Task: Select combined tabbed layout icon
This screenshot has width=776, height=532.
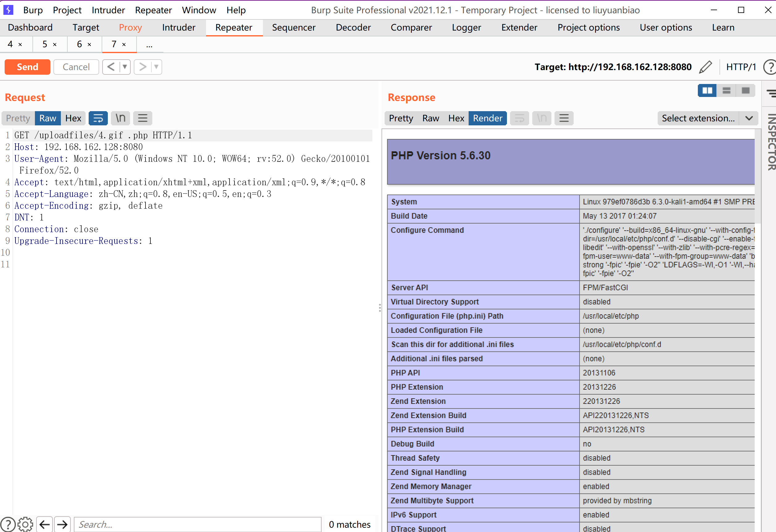Action: coord(746,91)
